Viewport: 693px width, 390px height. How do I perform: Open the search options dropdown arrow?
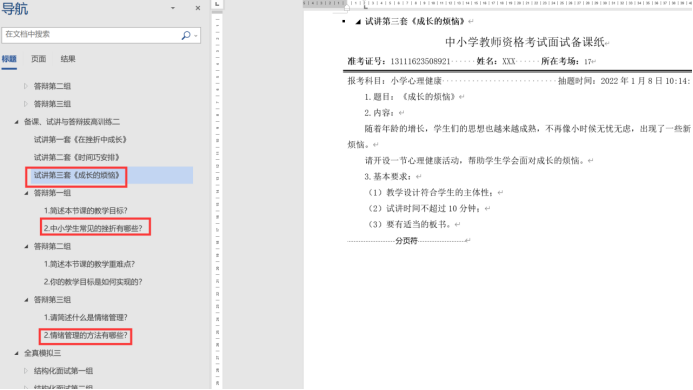tap(196, 35)
